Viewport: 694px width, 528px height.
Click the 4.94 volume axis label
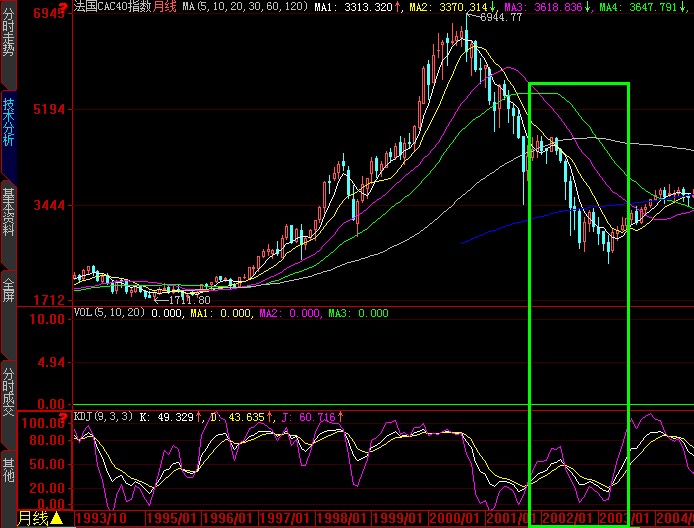(50, 362)
